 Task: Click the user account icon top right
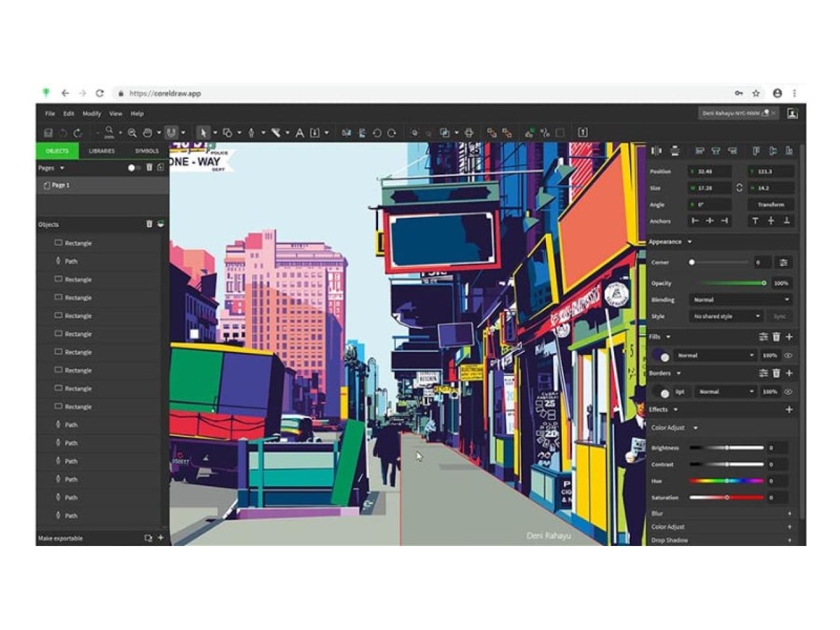[792, 113]
